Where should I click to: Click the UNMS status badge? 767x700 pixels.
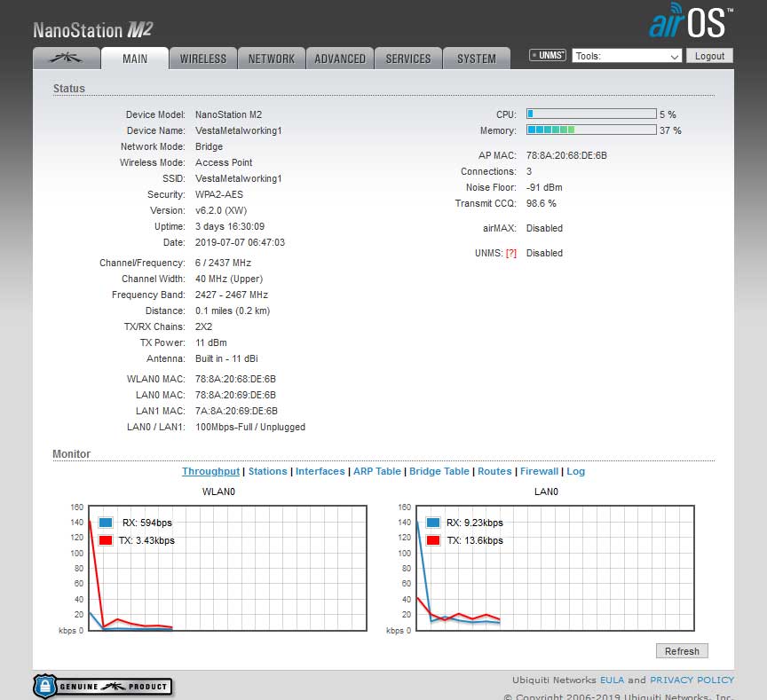[x=548, y=55]
